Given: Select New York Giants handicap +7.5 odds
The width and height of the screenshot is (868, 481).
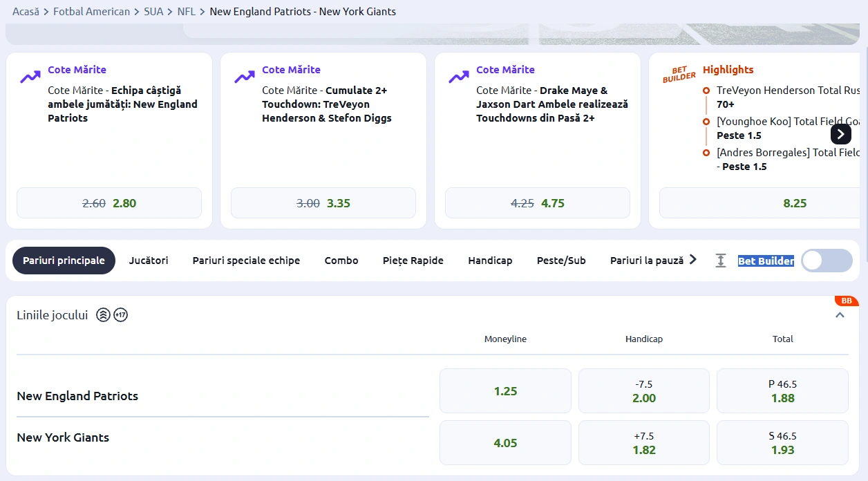Looking at the screenshot, I should click(x=643, y=443).
